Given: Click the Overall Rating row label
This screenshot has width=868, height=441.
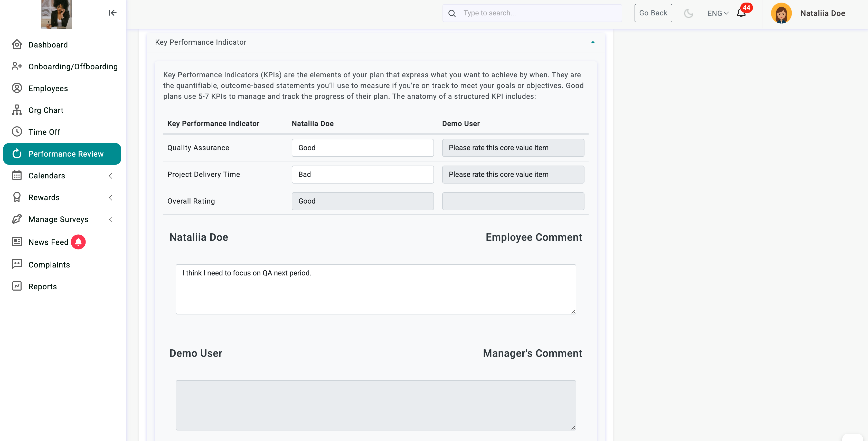Looking at the screenshot, I should coord(191,201).
